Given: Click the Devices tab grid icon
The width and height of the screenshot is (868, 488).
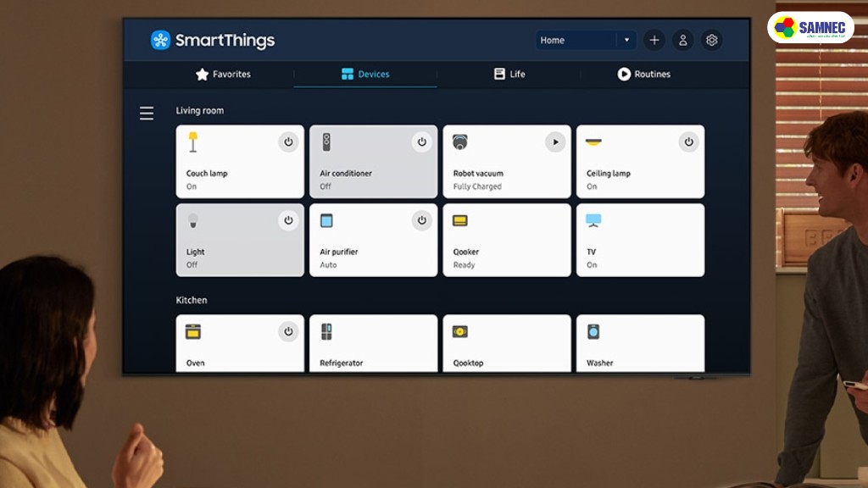Looking at the screenshot, I should tap(347, 75).
